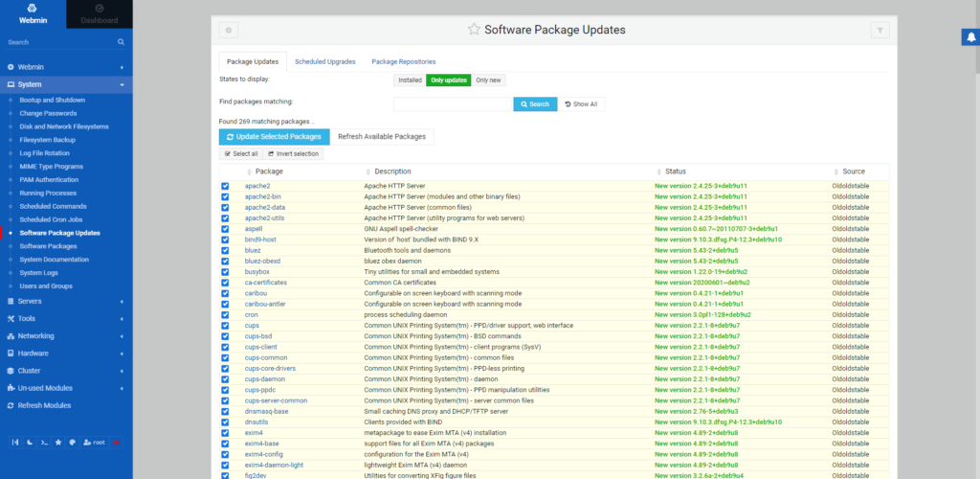Uncheck the cron package checkbox

point(225,314)
